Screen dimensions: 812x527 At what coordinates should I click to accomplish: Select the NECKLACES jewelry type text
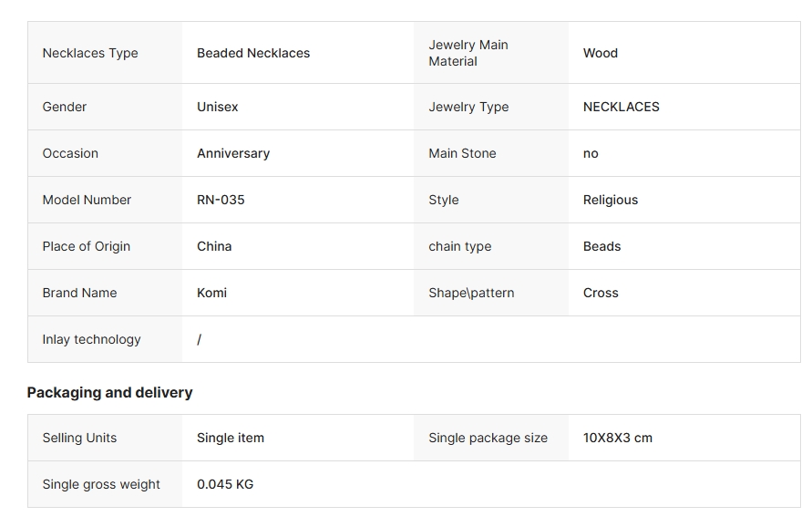621,107
